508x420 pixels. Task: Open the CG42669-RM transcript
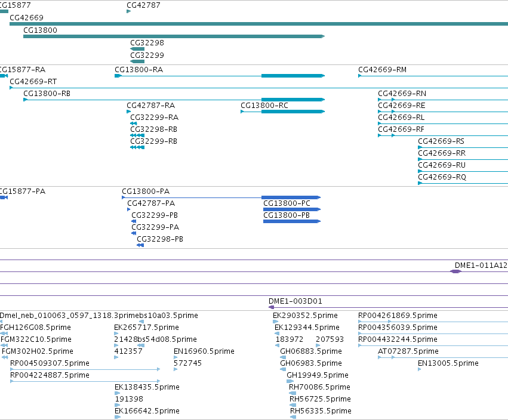coord(382,70)
